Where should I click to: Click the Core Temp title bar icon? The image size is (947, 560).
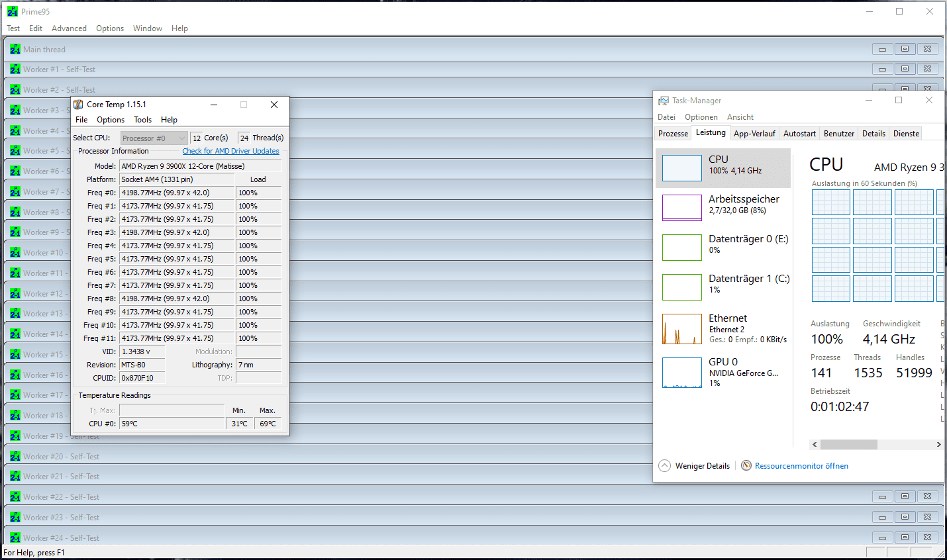[79, 105]
